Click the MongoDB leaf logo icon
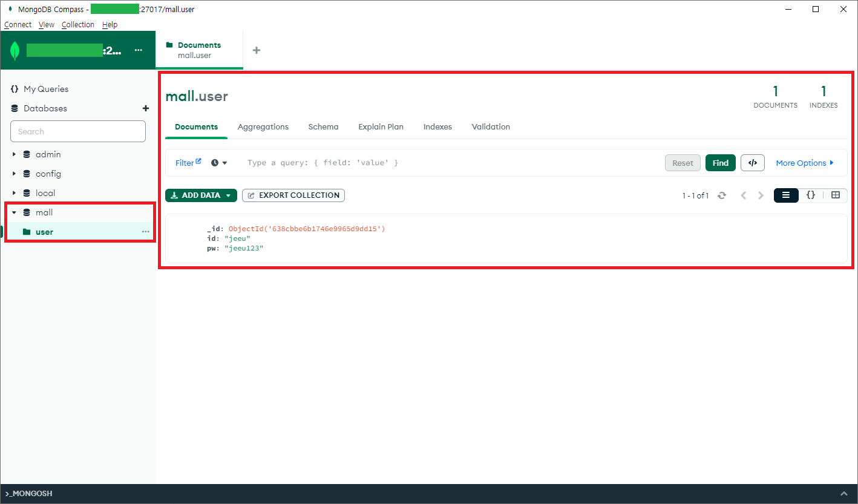The width and height of the screenshot is (858, 504). tap(15, 51)
